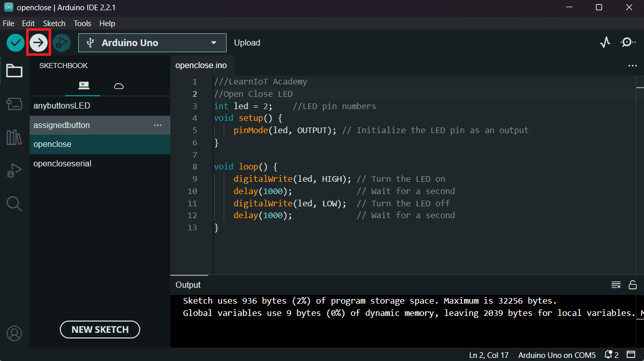Switch to cloud sketchbook tab
Viewport: 644px width, 361px height.
(x=119, y=86)
